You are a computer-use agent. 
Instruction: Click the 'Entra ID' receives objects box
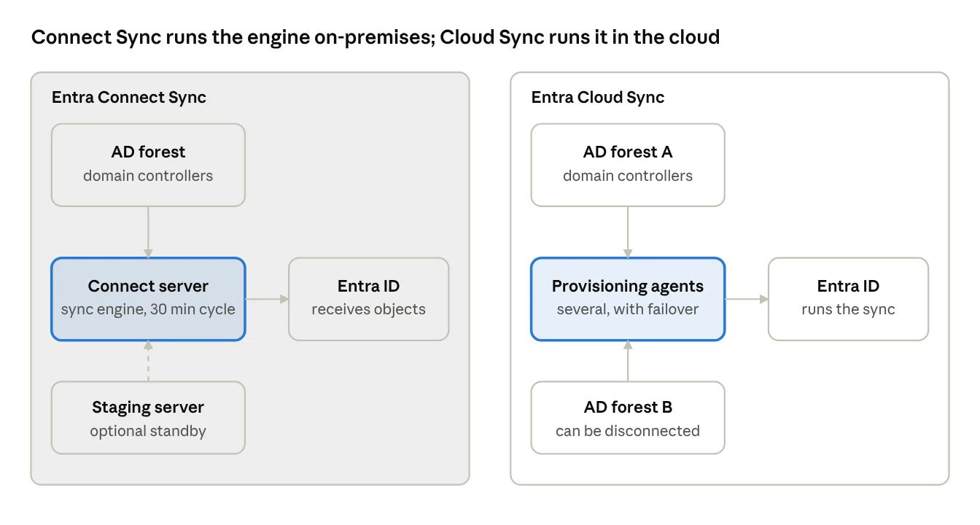(369, 299)
